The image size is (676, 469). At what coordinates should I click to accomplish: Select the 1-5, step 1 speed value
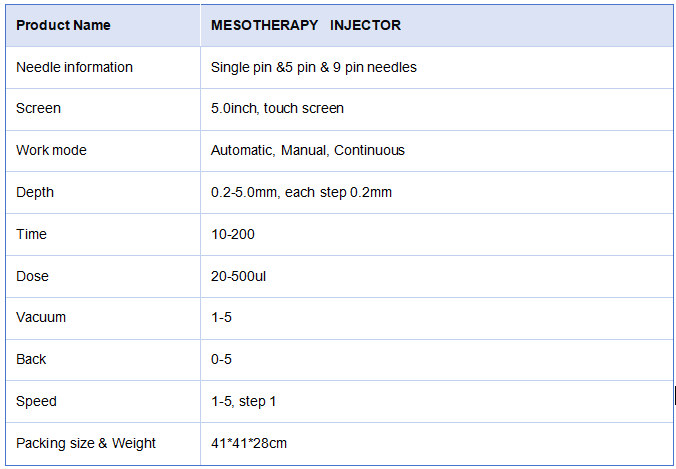tap(243, 401)
